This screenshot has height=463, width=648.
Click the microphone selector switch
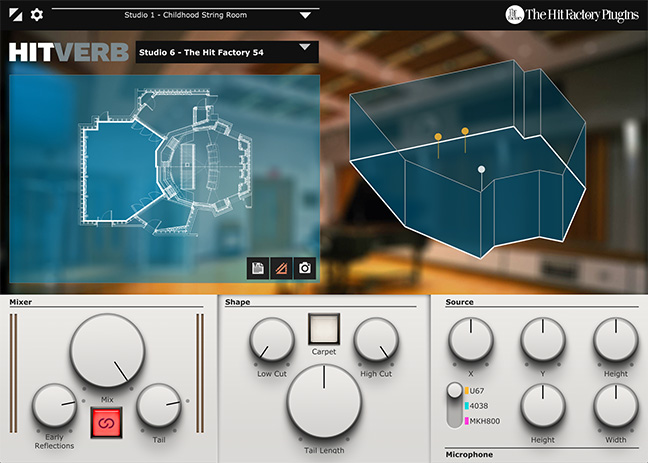click(455, 405)
